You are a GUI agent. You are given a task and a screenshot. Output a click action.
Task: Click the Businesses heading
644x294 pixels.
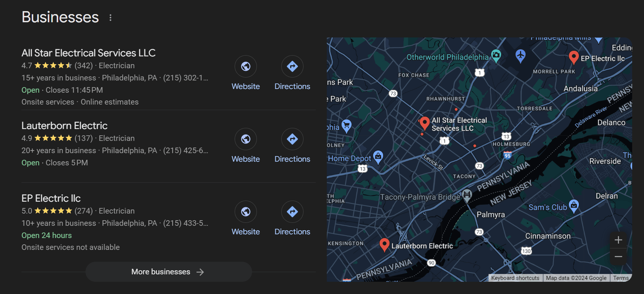pyautogui.click(x=60, y=17)
